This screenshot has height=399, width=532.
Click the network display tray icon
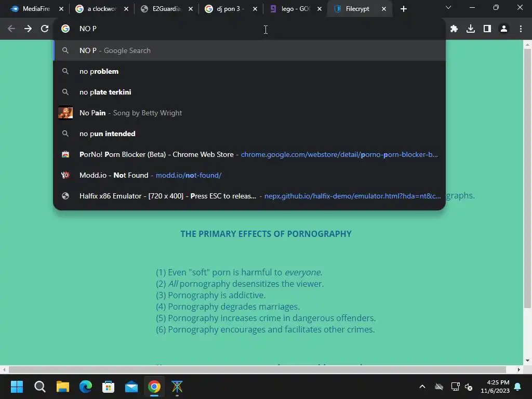[455, 387]
